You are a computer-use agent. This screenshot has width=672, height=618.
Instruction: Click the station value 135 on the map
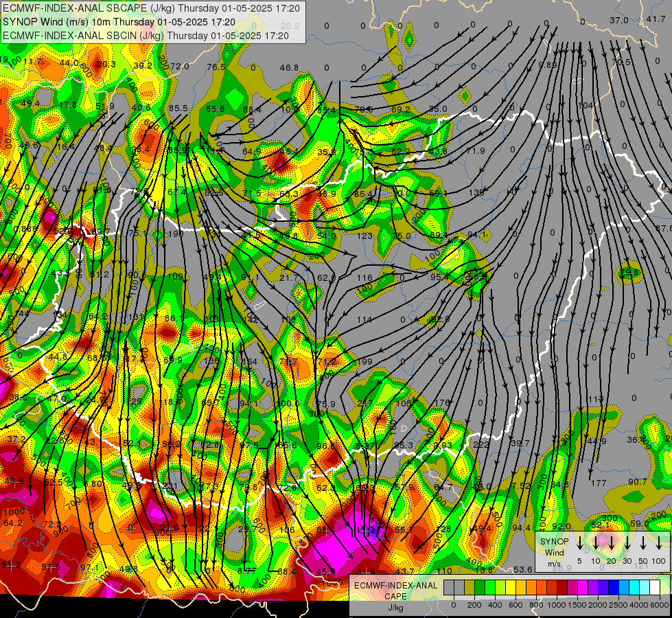(x=476, y=192)
